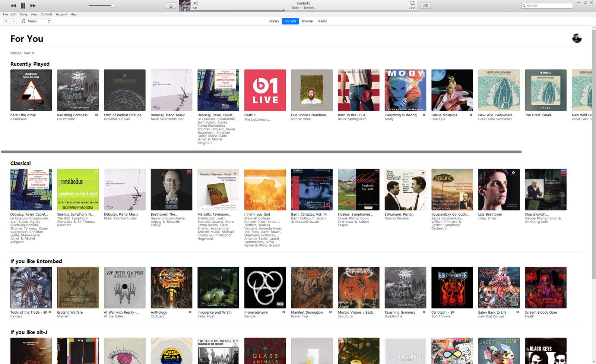This screenshot has width=596, height=364.
Task: Toggle shuffle icon next to the artwork
Action: 195,3
